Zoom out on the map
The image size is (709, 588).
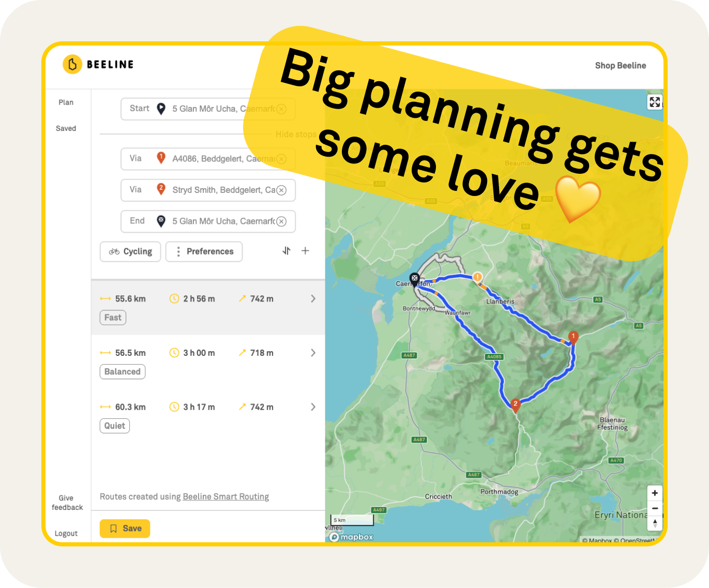[655, 508]
